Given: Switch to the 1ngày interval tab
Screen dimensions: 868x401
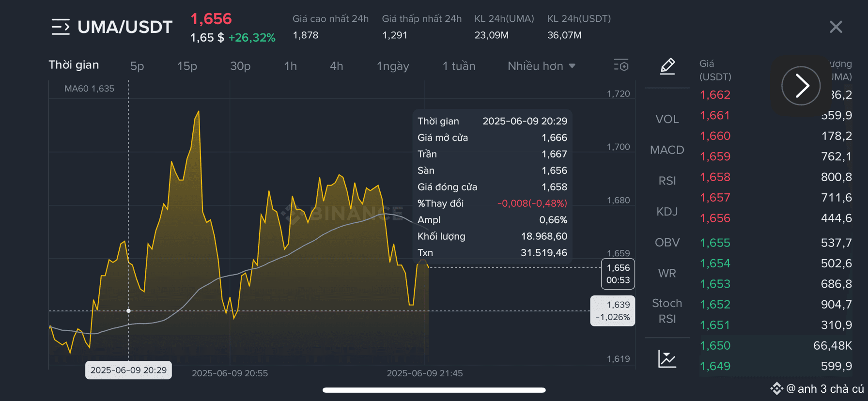Looking at the screenshot, I should [393, 66].
